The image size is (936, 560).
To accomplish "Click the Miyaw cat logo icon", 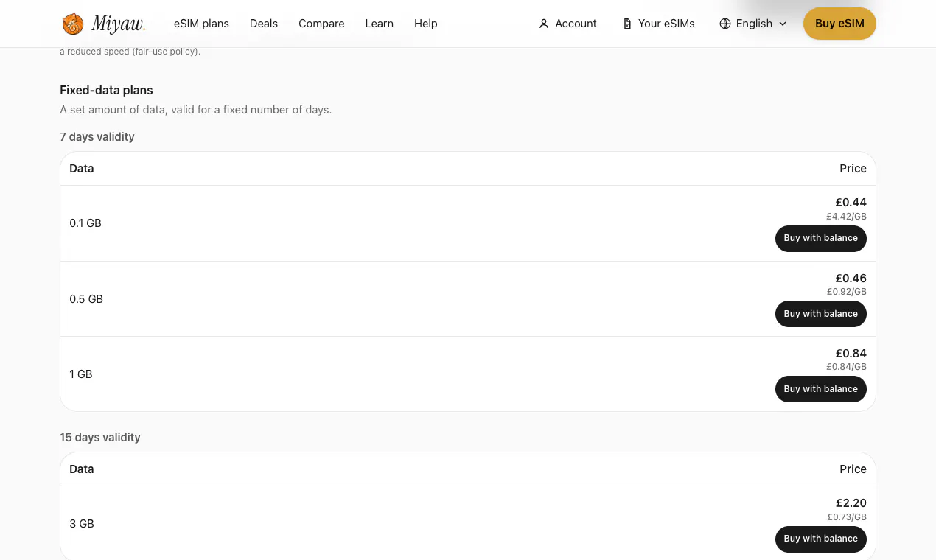I will point(73,24).
